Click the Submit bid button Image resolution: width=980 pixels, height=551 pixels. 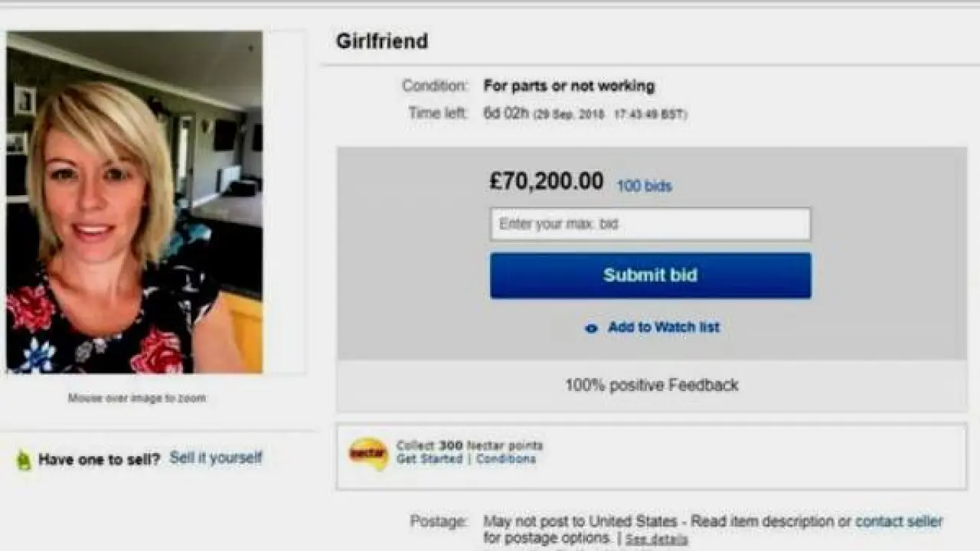[650, 275]
